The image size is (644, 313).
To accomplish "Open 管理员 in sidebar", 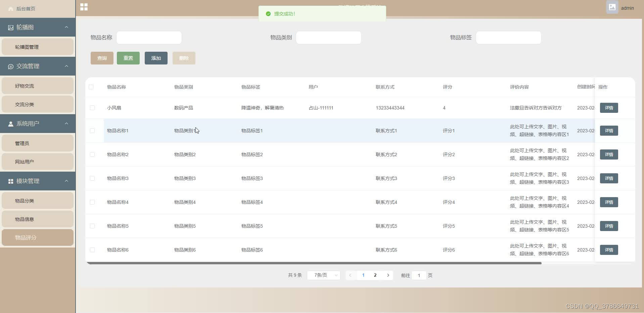I will pyautogui.click(x=38, y=143).
